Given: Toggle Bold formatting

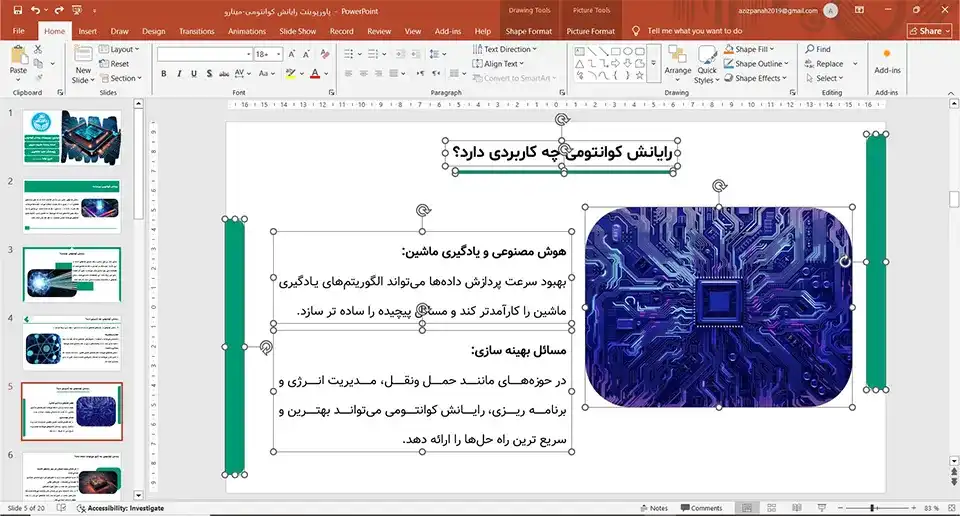Looking at the screenshot, I should pos(163,73).
